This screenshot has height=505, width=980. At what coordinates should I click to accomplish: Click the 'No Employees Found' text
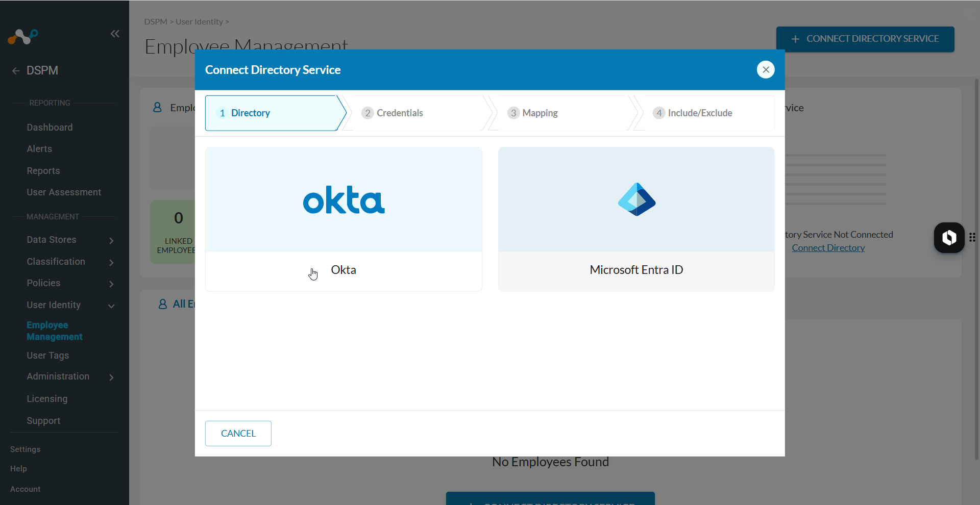pos(550,462)
